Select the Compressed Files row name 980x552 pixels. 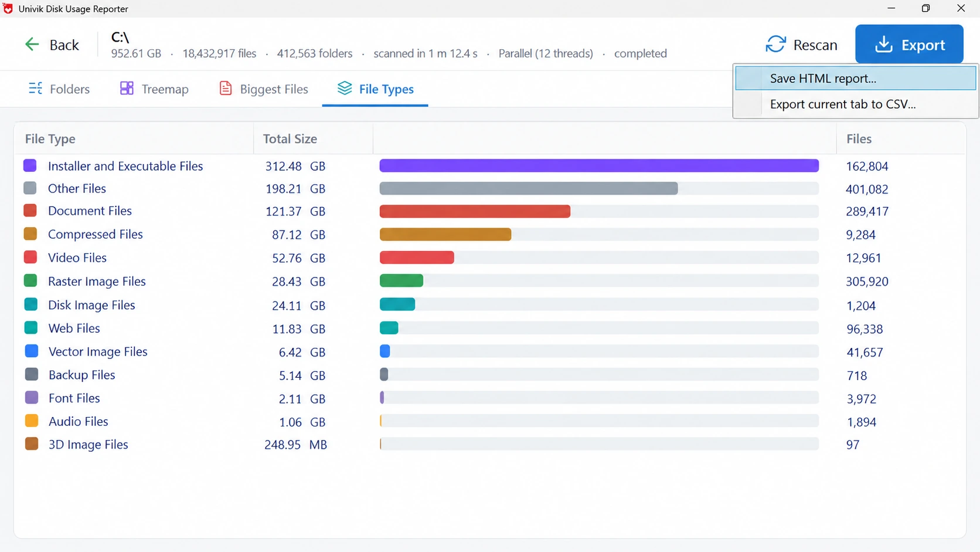(96, 234)
